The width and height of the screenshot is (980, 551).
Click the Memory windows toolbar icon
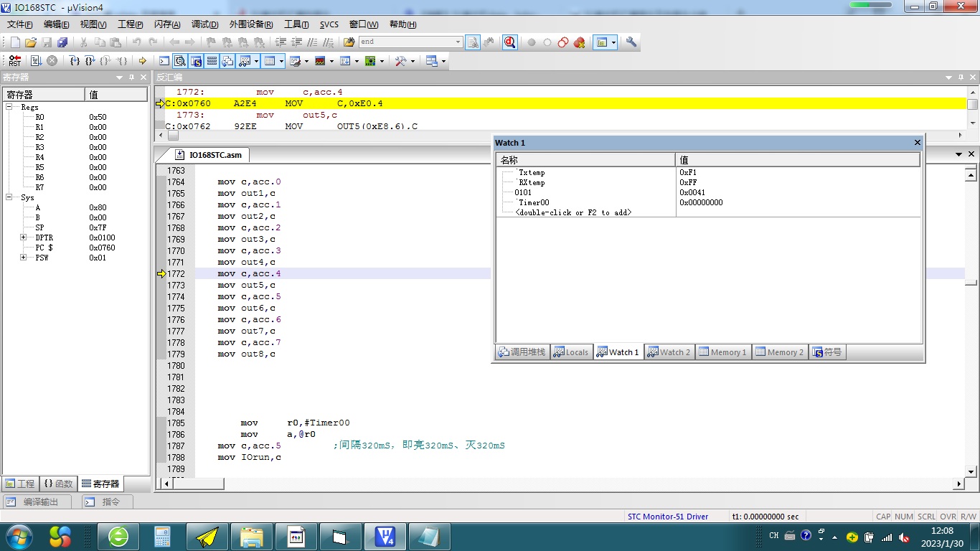[270, 61]
